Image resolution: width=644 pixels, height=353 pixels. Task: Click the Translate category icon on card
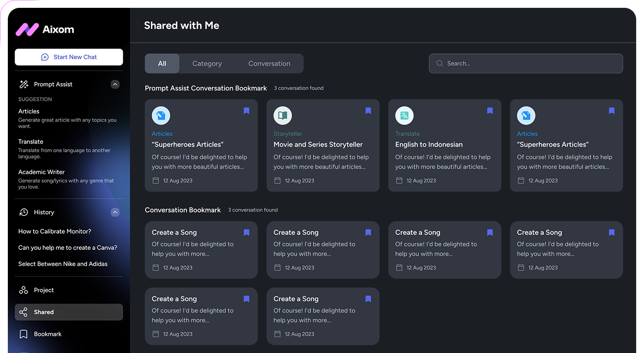tap(404, 116)
